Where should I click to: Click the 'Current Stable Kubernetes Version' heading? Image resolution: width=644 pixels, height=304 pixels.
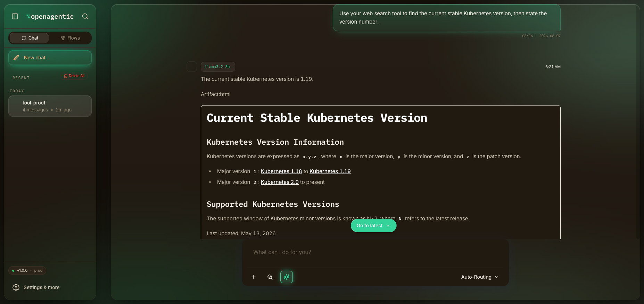pos(317,118)
